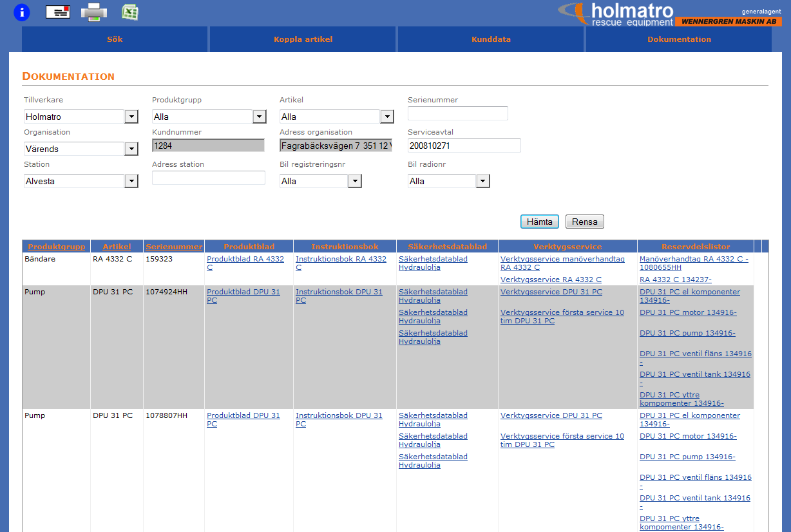Open the Kunddata tab

(x=491, y=39)
